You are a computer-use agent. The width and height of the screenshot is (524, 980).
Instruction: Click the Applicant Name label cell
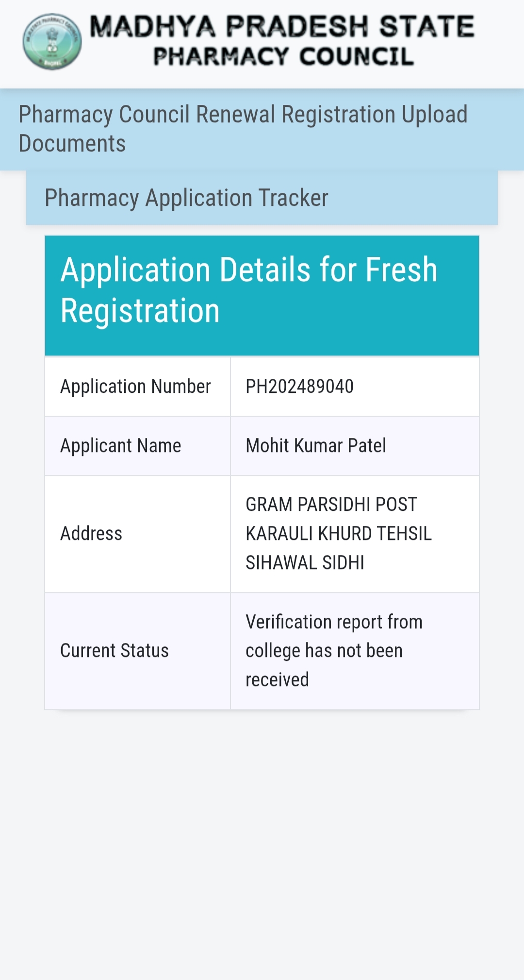(137, 446)
